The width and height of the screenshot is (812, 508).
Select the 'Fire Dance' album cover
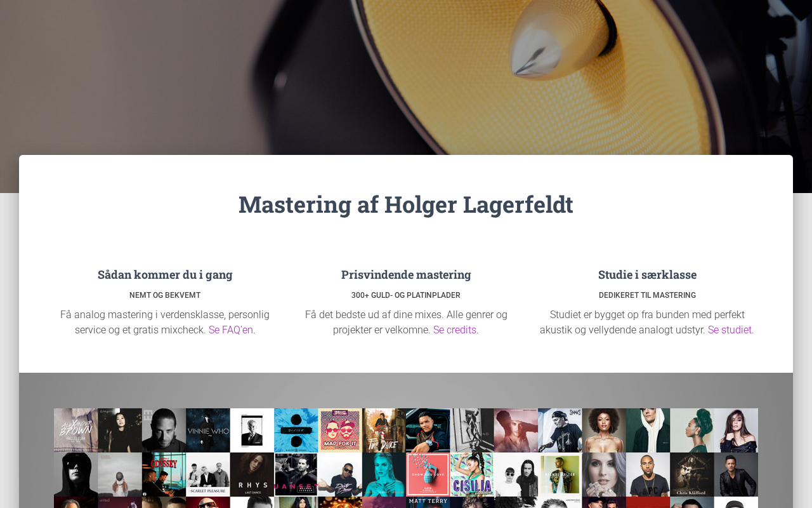384,430
